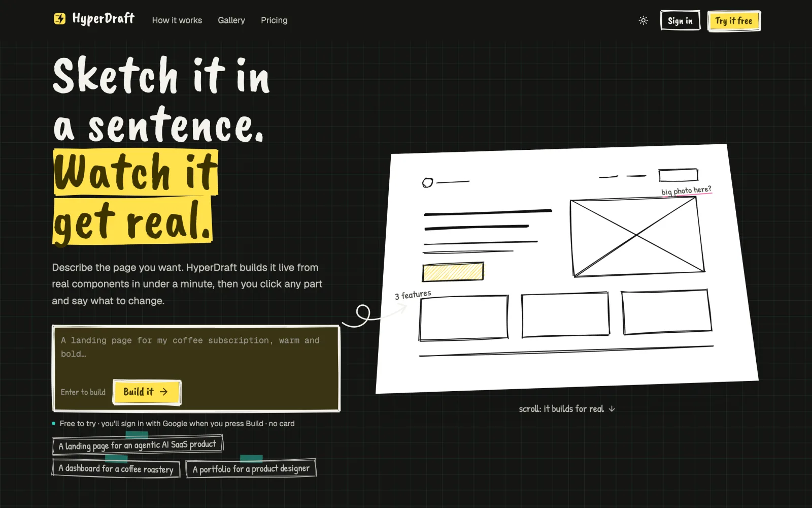Open the Pricing nav item
Screen dimensions: 812x508
coord(274,20)
